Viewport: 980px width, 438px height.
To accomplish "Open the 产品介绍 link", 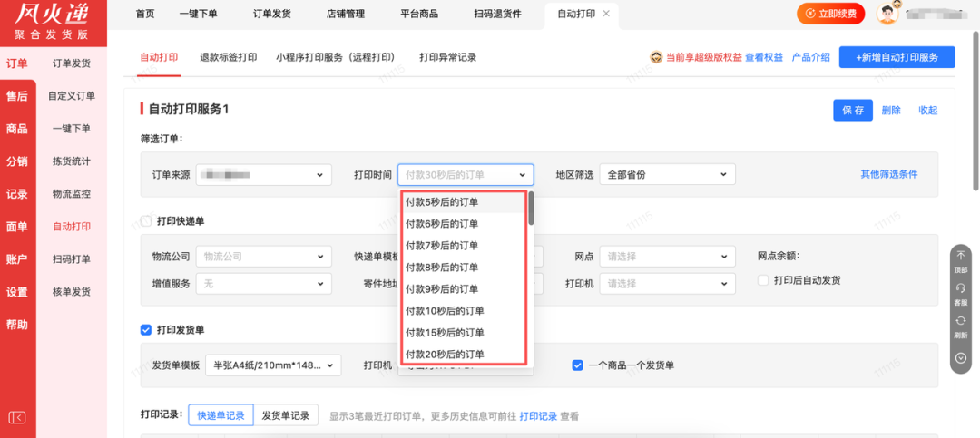I will pos(810,57).
